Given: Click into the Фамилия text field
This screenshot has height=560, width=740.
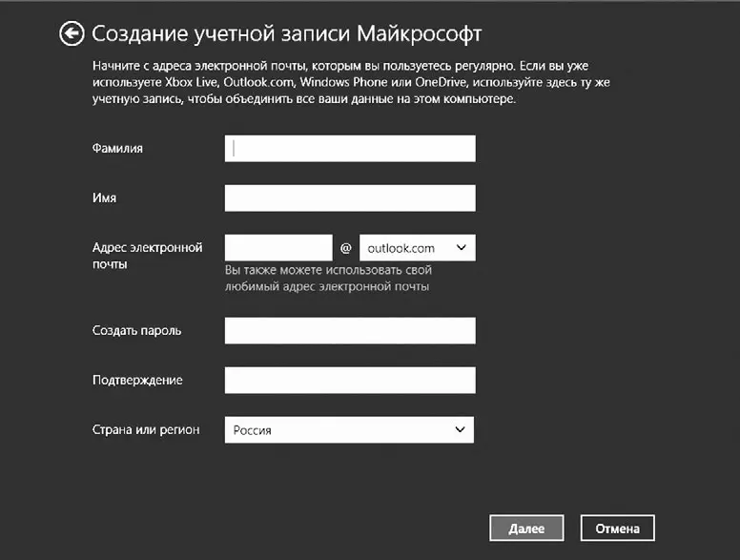Looking at the screenshot, I should point(350,149).
